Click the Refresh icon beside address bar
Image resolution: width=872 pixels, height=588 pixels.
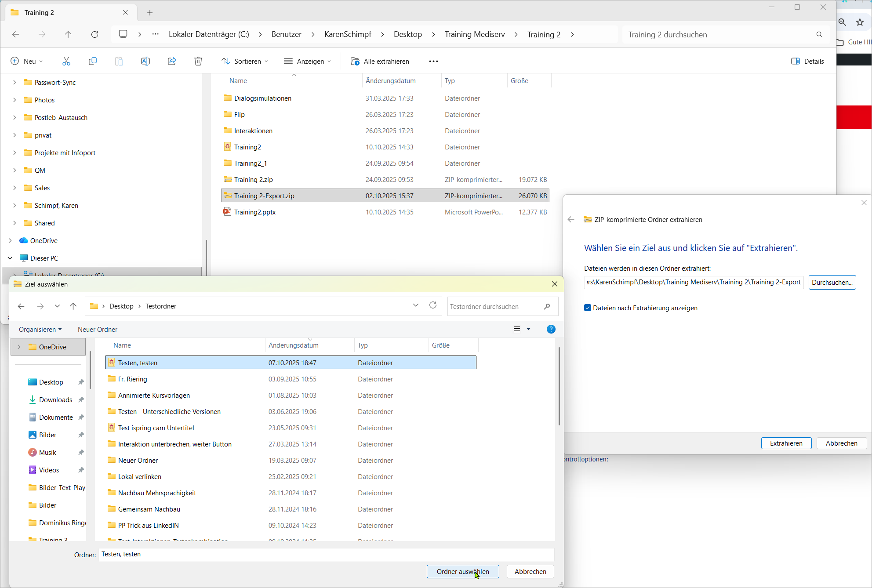[x=94, y=34]
